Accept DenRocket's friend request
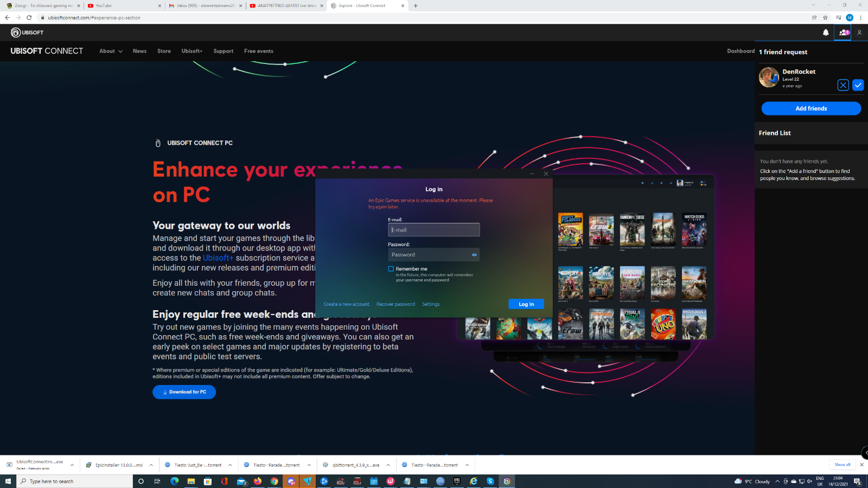 tap(858, 85)
